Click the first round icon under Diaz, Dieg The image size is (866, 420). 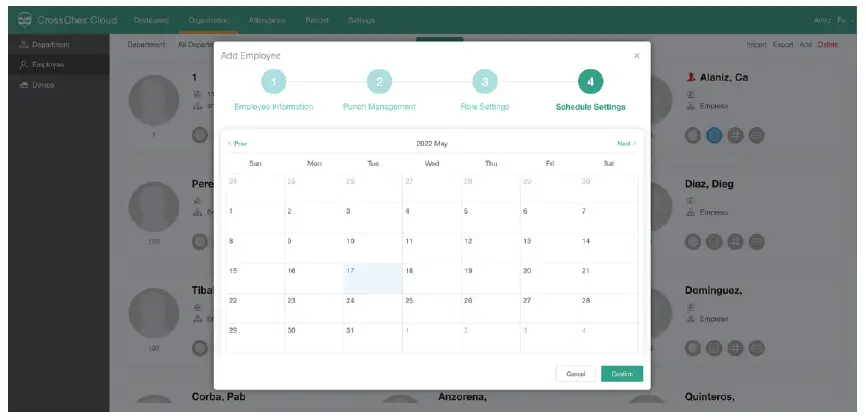pos(693,242)
